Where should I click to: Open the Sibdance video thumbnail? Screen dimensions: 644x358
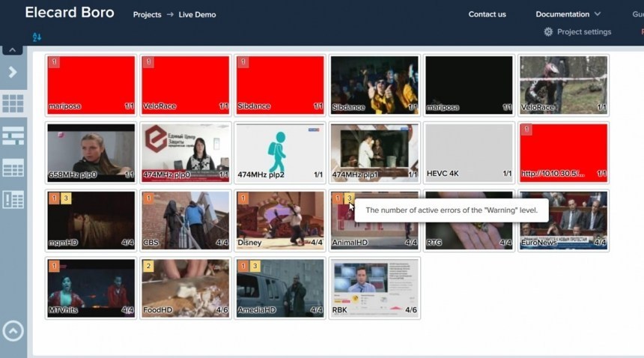tap(374, 85)
